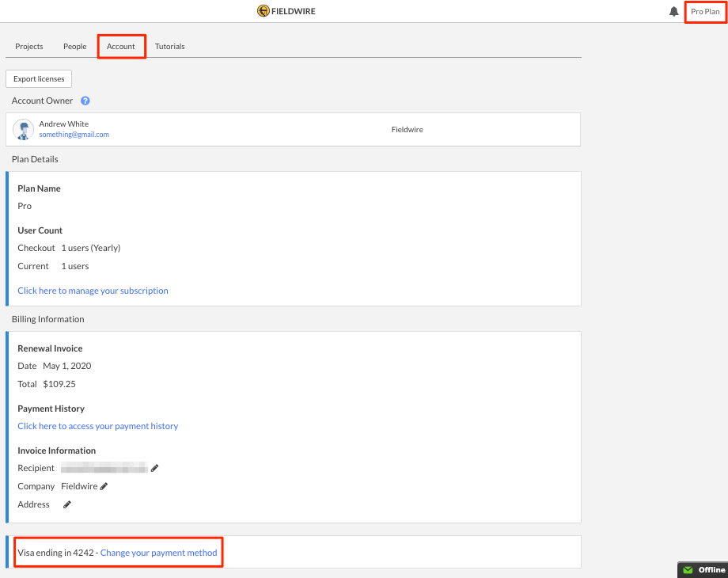Screen dimensions: 728x578
Task: Click the renewal date May 1, 2020
Action: 66,366
